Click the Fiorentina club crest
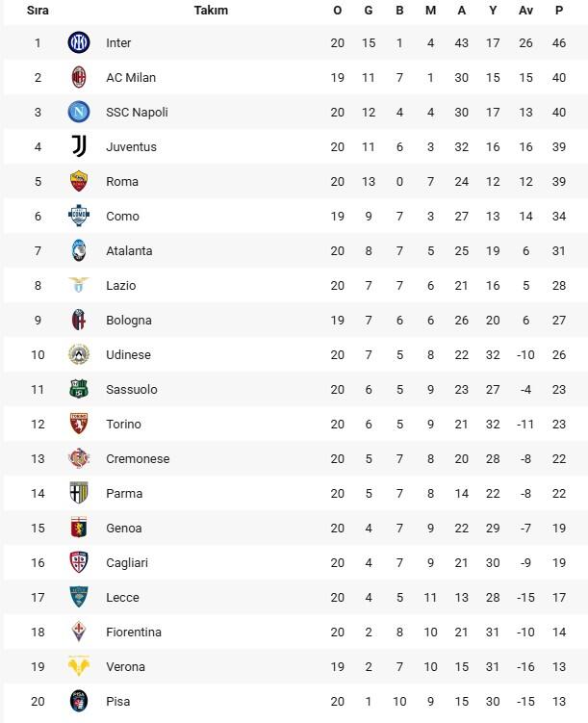Viewport: 588px width, 723px height. [78, 632]
